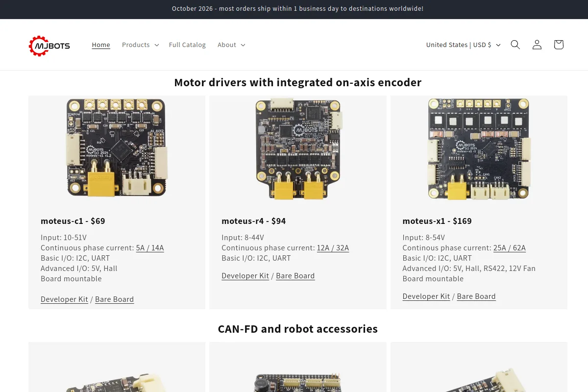Follow the 25A / 62A current link

click(x=510, y=248)
